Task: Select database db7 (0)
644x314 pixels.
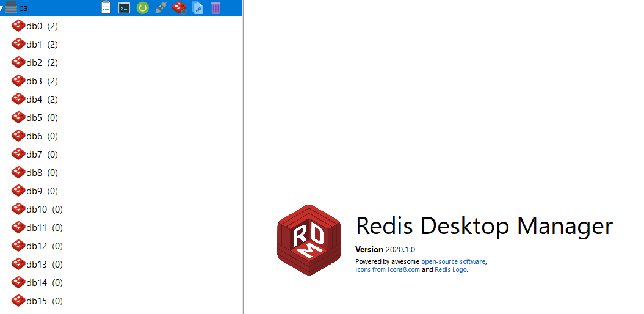Action: click(x=42, y=154)
